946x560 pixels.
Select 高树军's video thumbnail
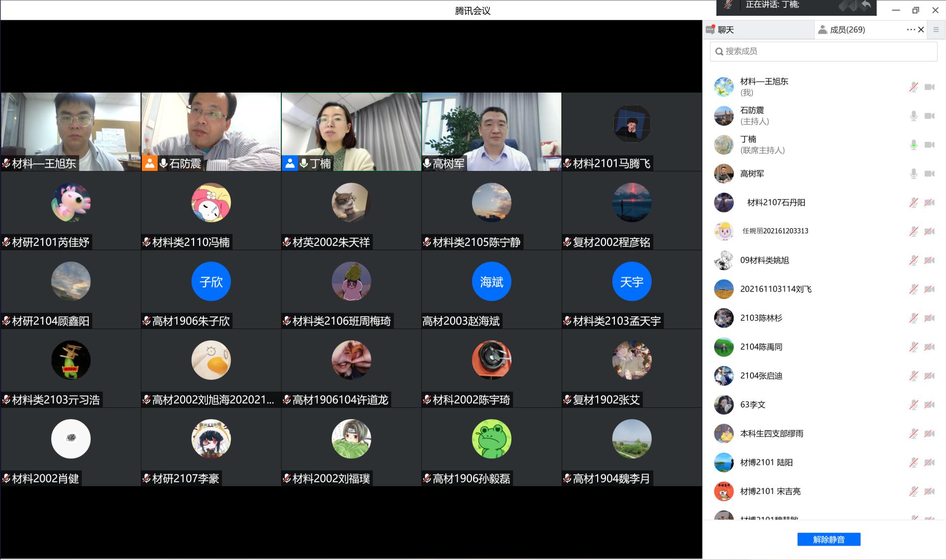(x=491, y=132)
